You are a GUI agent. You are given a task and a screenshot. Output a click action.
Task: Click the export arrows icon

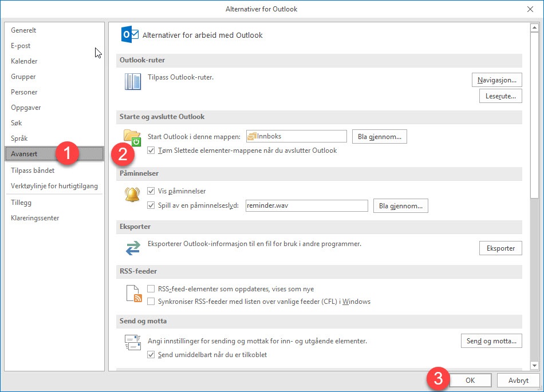[133, 248]
